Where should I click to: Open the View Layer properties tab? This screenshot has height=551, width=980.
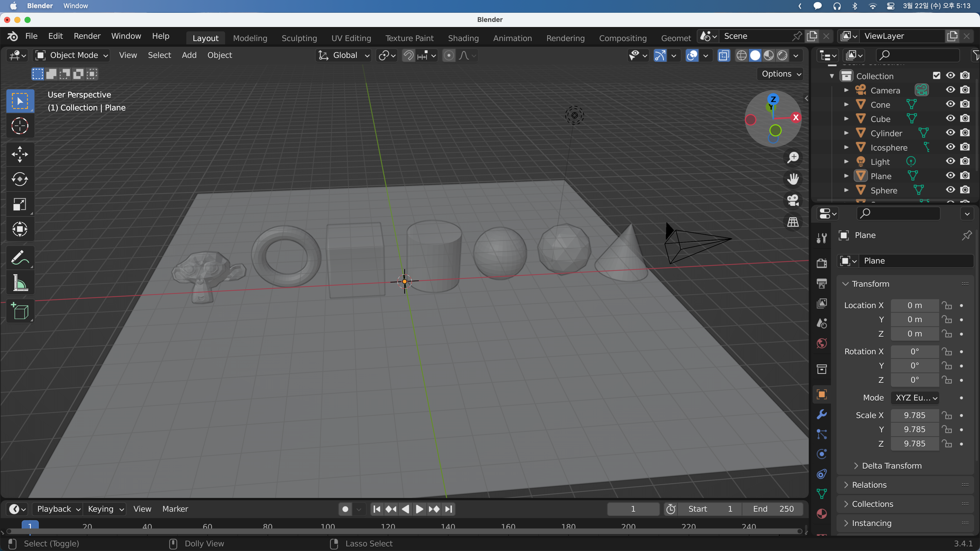coord(822,303)
